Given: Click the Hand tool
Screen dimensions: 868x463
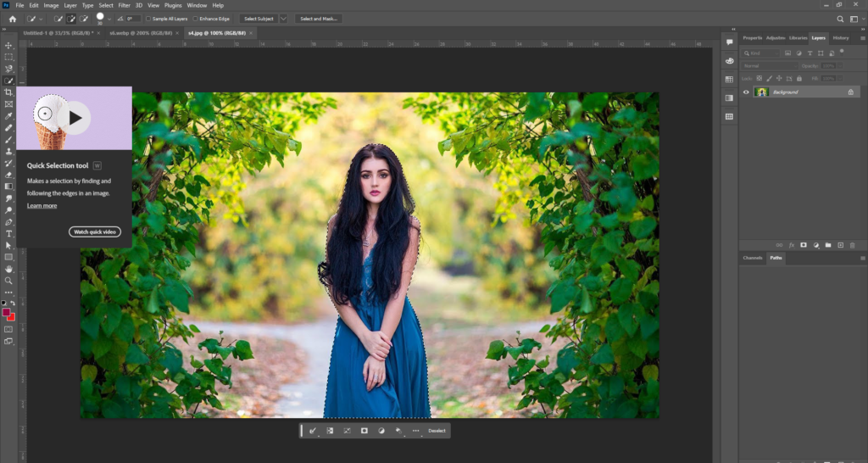Looking at the screenshot, I should pyautogui.click(x=8, y=269).
